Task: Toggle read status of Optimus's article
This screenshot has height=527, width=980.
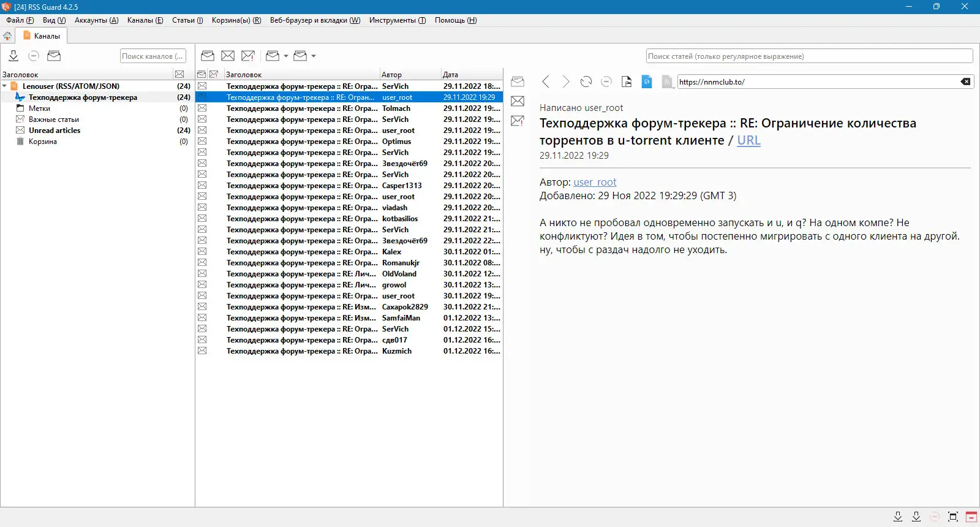Action: tap(202, 142)
